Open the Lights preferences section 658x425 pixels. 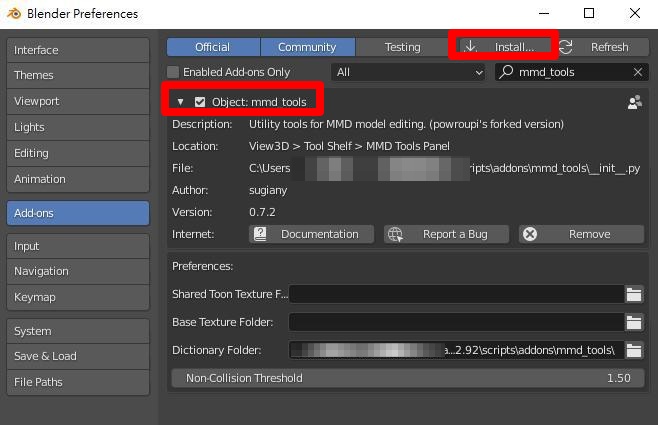pos(78,128)
